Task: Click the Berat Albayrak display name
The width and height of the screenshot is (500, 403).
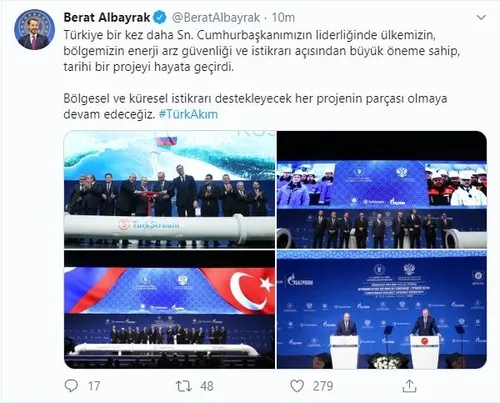Action: 107,18
